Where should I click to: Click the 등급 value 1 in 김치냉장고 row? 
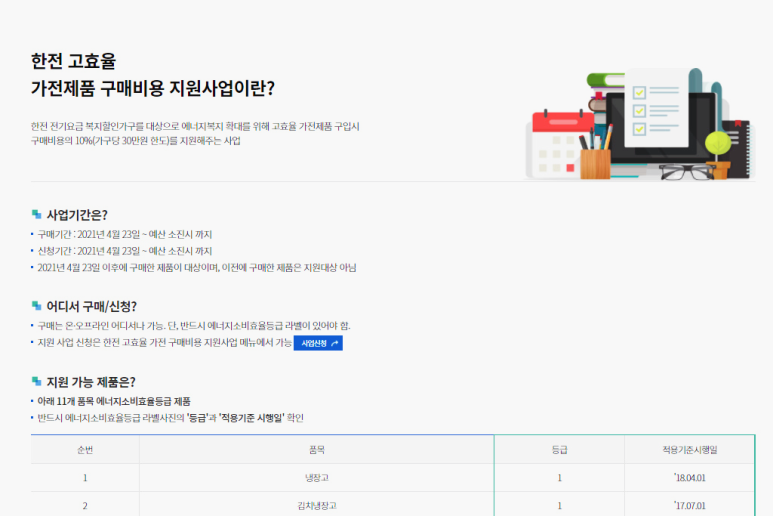(x=560, y=506)
